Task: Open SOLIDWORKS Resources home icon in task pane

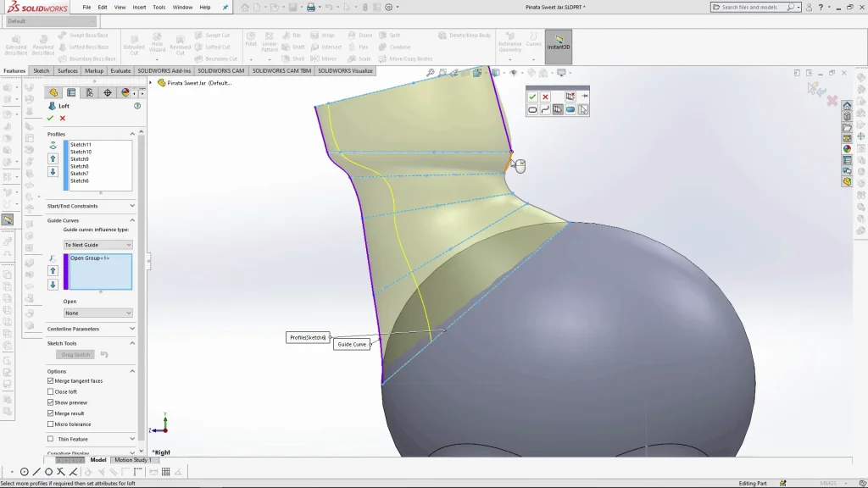Action: click(x=847, y=106)
